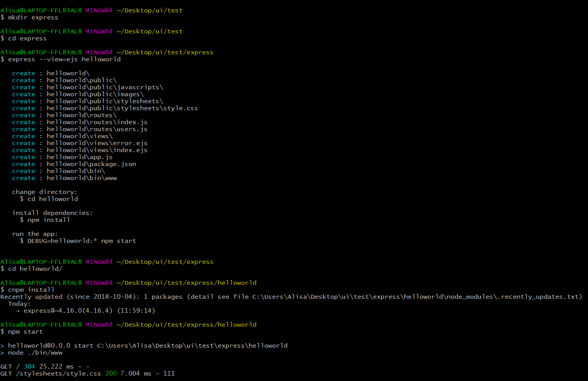Click the helloworld\app.js path
The width and height of the screenshot is (588, 381).
(x=80, y=157)
